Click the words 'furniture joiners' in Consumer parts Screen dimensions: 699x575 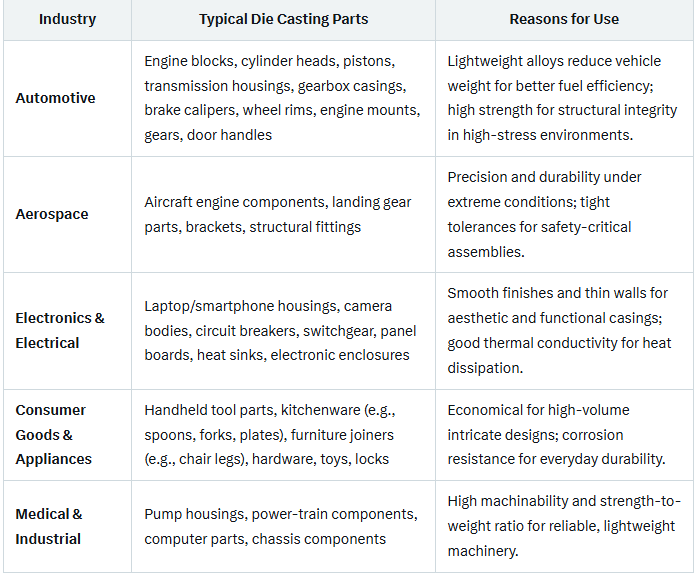tap(337, 434)
